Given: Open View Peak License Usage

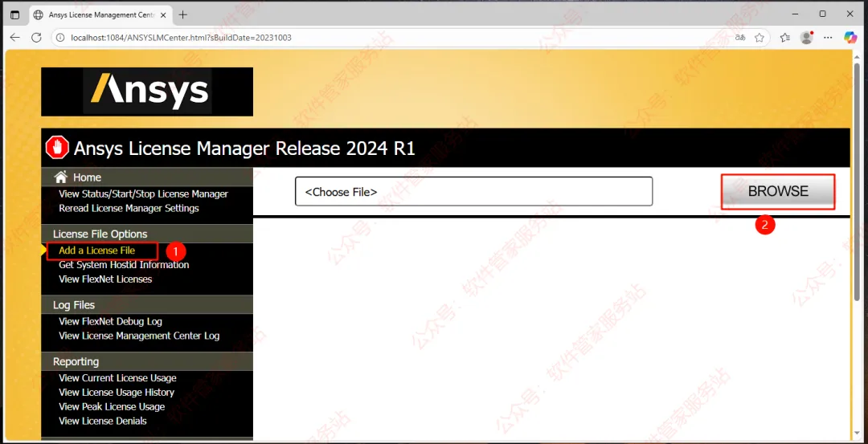Looking at the screenshot, I should 112,407.
